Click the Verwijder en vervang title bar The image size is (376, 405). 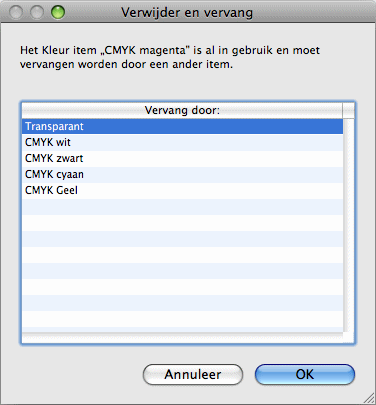pyautogui.click(x=187, y=13)
